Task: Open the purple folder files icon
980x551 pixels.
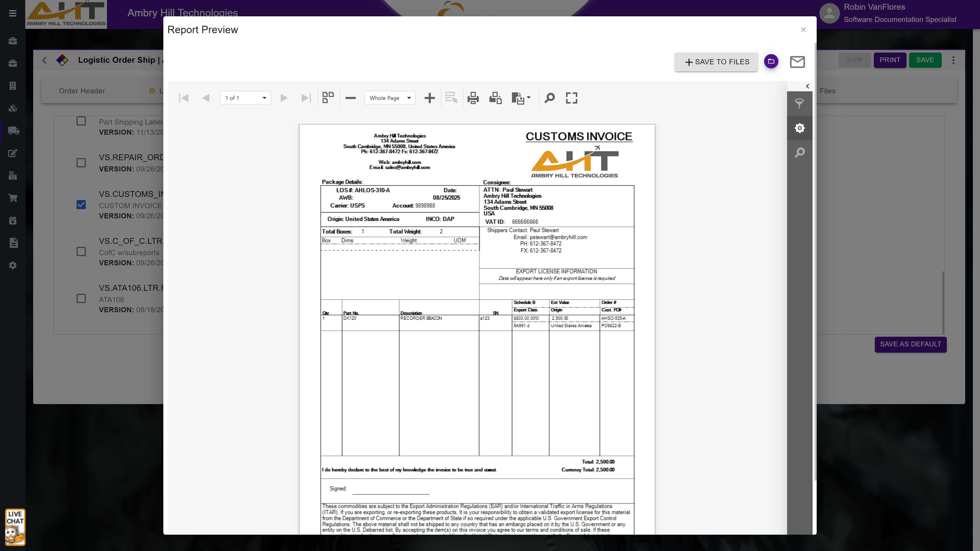Action: tap(771, 61)
